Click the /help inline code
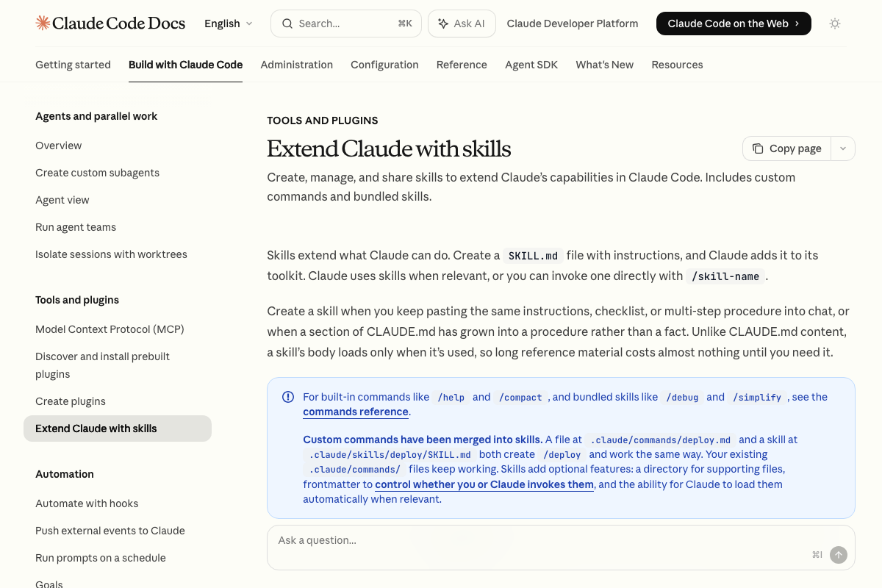Image resolution: width=882 pixels, height=588 pixels. click(x=451, y=398)
